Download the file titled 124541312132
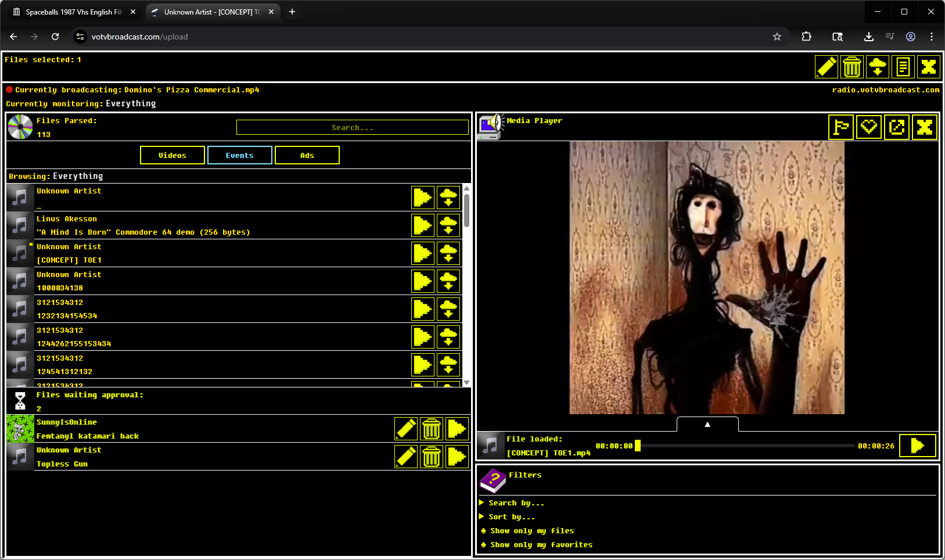 coord(448,365)
